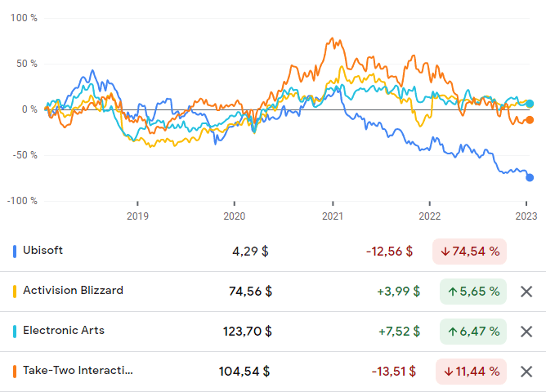Click Take-Two orange color marker
The width and height of the screenshot is (546, 392).
tap(15, 372)
